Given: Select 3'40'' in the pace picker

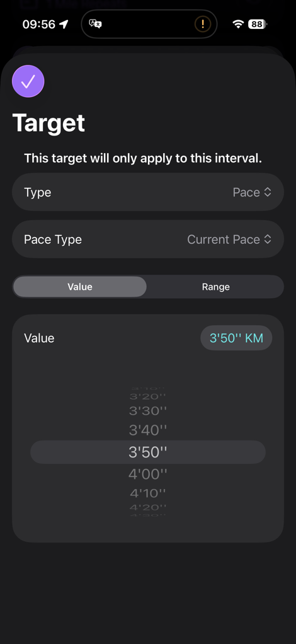Looking at the screenshot, I should (x=148, y=430).
